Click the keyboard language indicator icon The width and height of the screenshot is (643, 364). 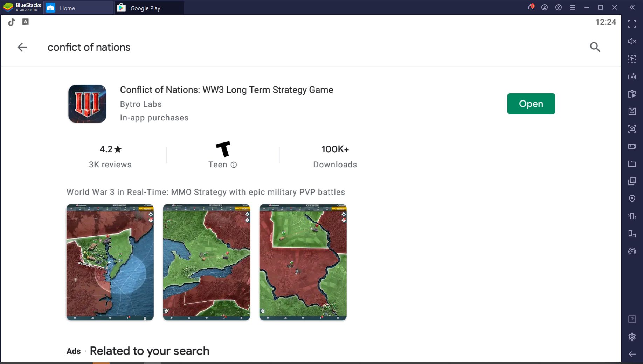click(x=26, y=22)
